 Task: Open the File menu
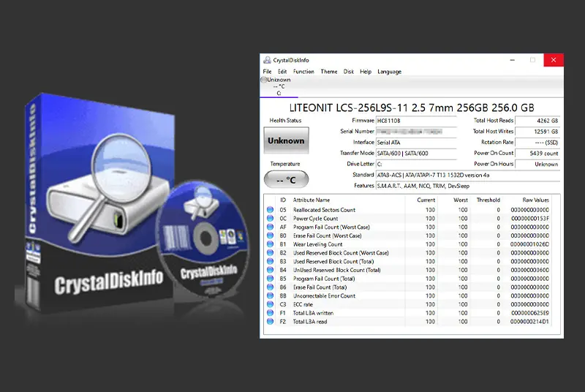click(267, 72)
